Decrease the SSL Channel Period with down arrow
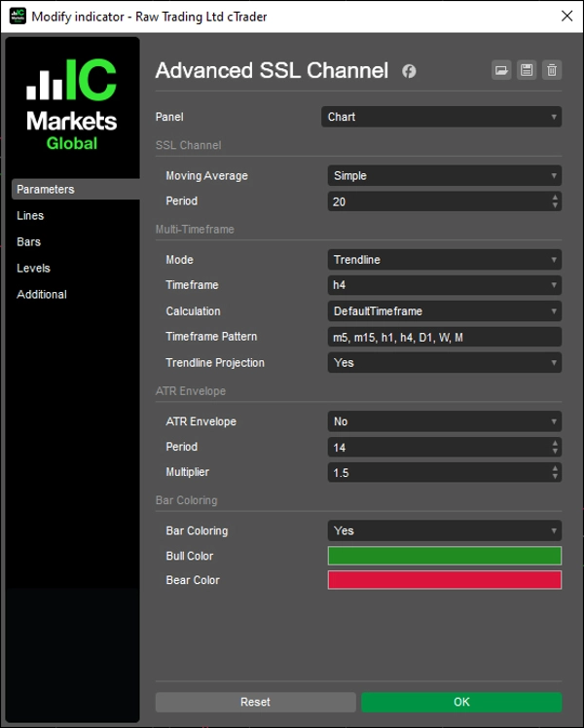Image resolution: width=584 pixels, height=728 pixels. (x=555, y=205)
